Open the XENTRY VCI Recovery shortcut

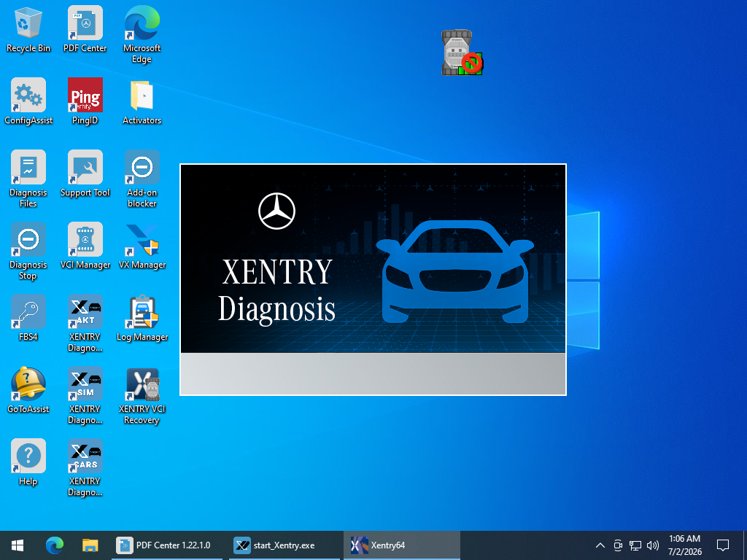click(142, 396)
